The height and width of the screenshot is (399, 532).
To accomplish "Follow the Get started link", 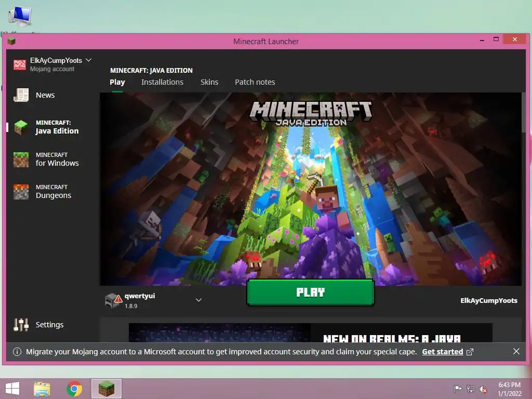I will [443, 352].
